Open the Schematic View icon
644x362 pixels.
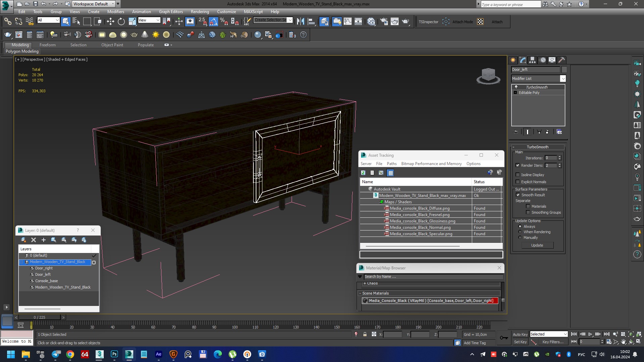358,21
